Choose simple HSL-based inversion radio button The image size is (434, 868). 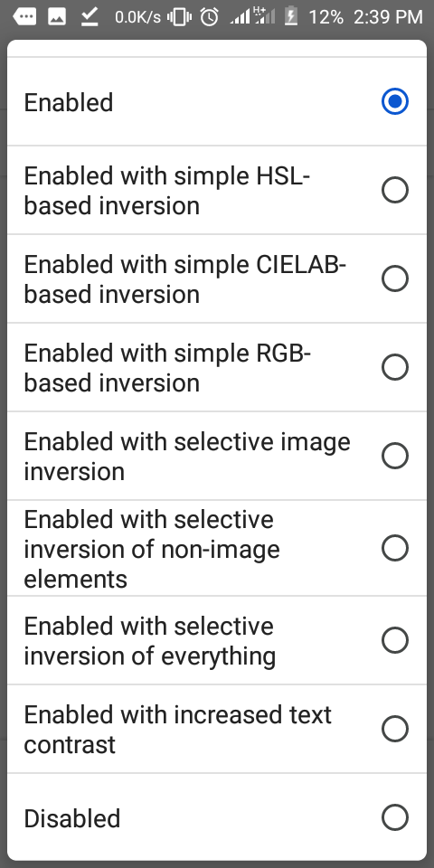[395, 190]
